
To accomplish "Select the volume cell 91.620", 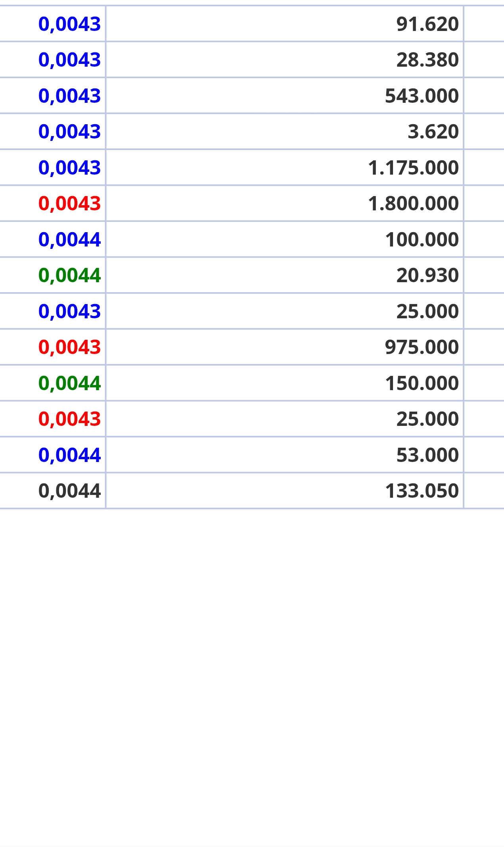I will pos(427,24).
